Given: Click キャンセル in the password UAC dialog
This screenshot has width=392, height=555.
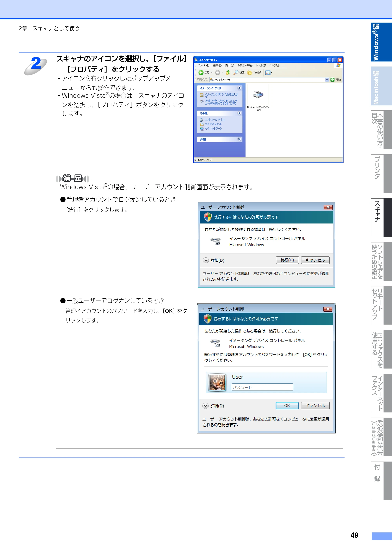Looking at the screenshot, I should (315, 405).
